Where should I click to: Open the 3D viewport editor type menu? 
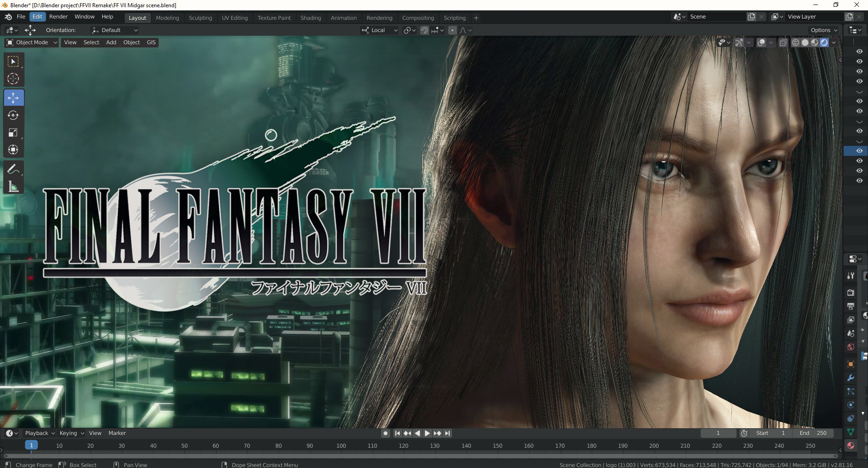[x=12, y=30]
